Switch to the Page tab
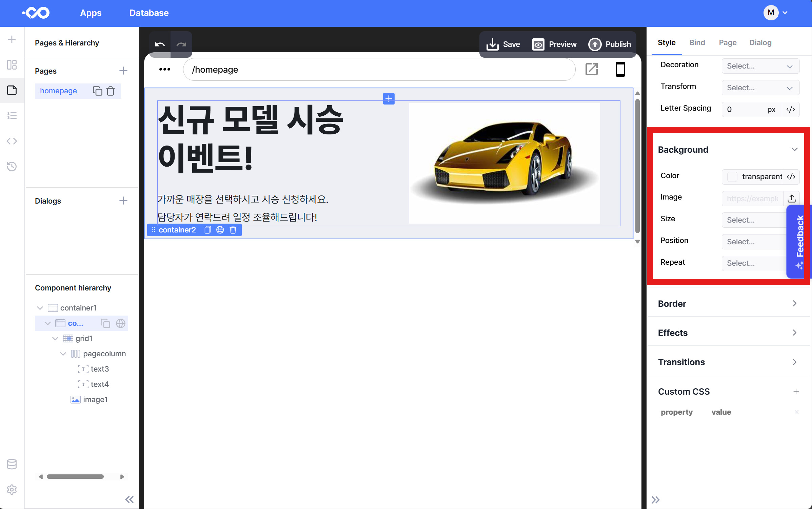 (728, 43)
